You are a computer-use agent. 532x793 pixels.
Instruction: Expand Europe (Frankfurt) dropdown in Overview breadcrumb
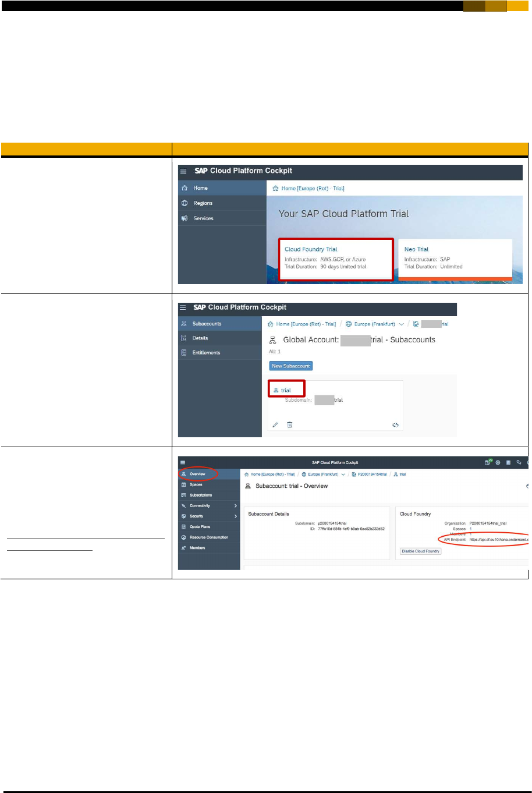point(343,475)
